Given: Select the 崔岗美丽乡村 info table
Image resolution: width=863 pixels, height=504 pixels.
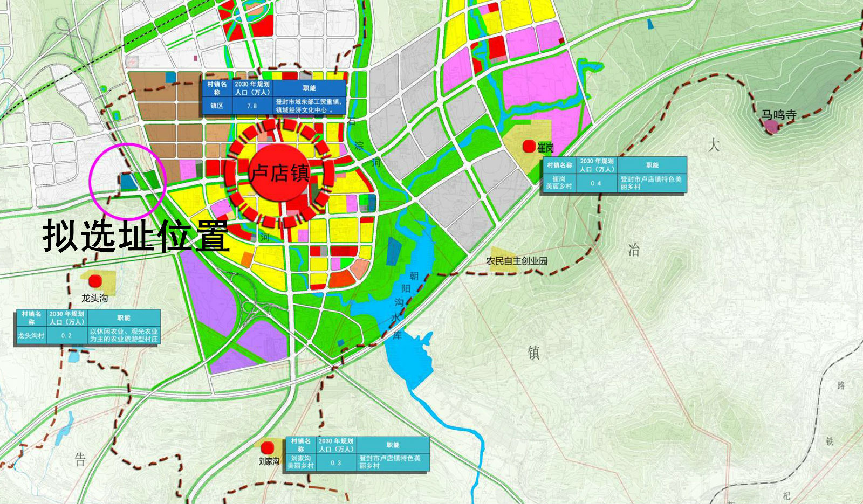Looking at the screenshot, I should 613,175.
